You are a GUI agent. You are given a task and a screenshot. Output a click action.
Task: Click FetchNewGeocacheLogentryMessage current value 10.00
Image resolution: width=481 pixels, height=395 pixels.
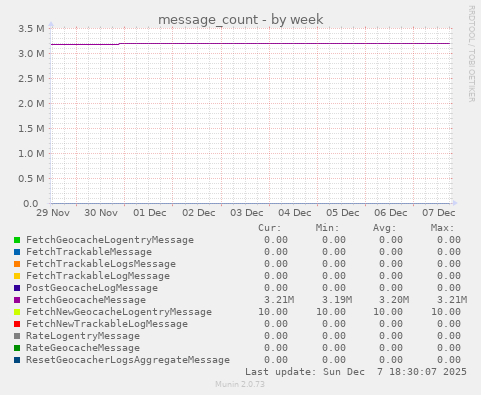pyautogui.click(x=273, y=312)
